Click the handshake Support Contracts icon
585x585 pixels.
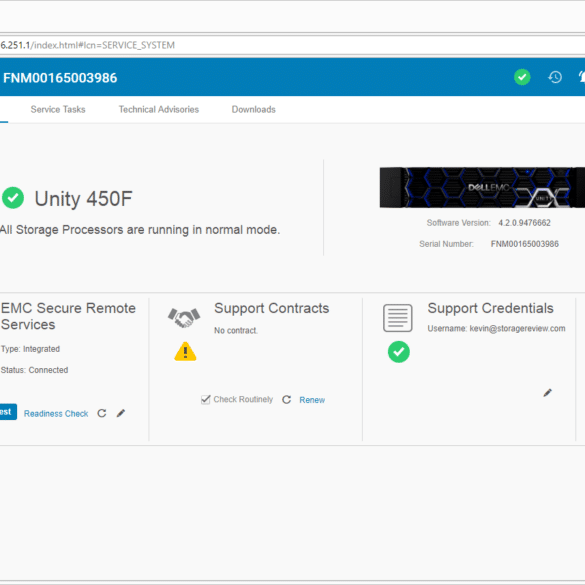click(x=184, y=318)
